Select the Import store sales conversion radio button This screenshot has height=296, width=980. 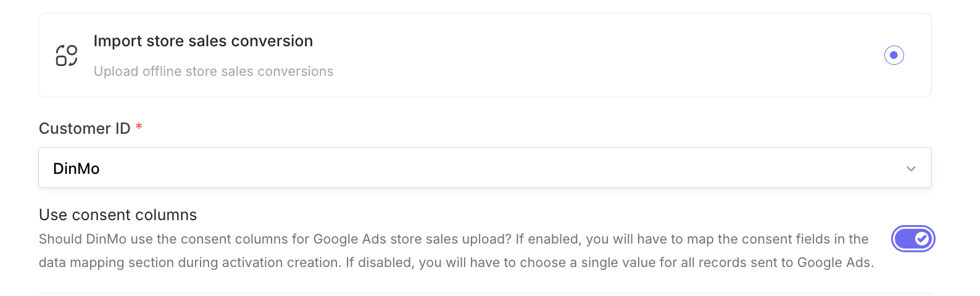click(x=894, y=55)
